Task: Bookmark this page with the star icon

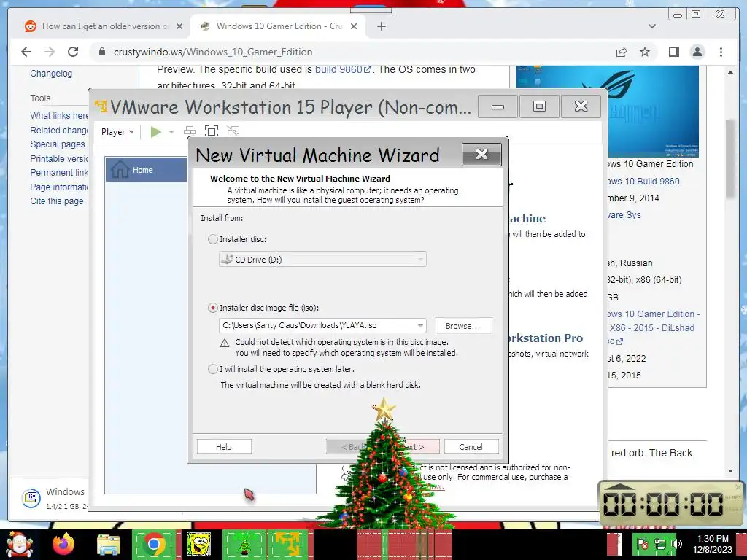Action: [645, 52]
